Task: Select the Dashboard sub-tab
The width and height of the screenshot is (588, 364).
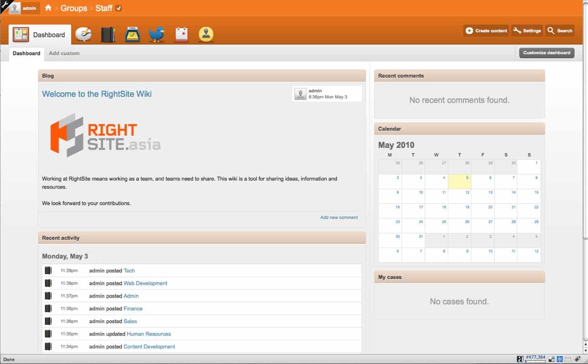Action: click(x=26, y=53)
